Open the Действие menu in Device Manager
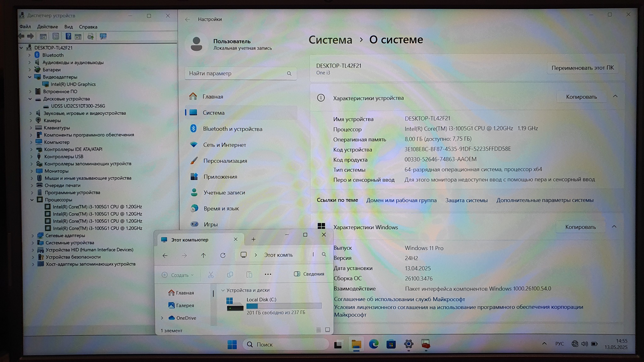This screenshot has width=644, height=362. point(47,27)
